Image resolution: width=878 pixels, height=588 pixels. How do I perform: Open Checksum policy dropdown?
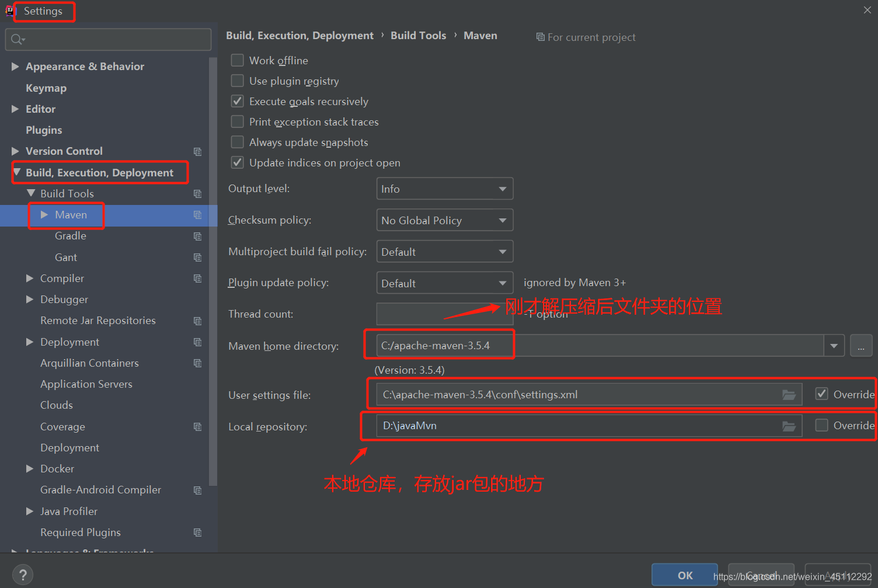tap(445, 220)
